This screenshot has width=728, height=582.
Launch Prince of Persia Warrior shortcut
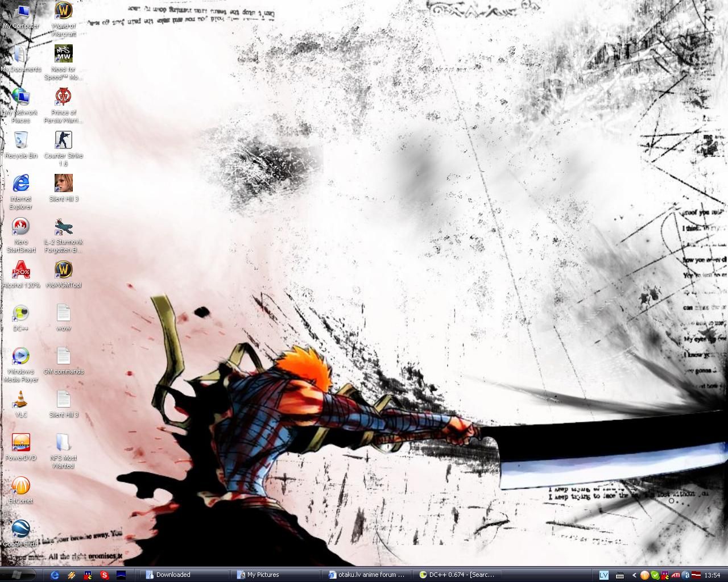(64, 106)
